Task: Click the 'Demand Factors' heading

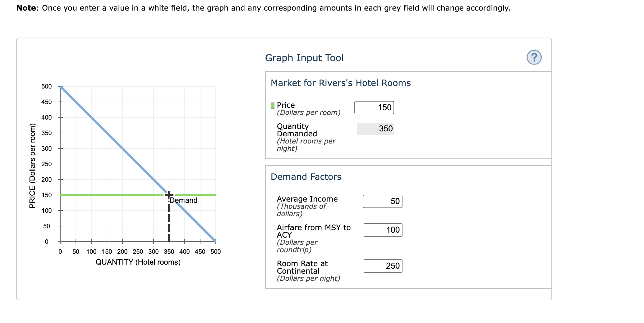Action: coord(306,177)
